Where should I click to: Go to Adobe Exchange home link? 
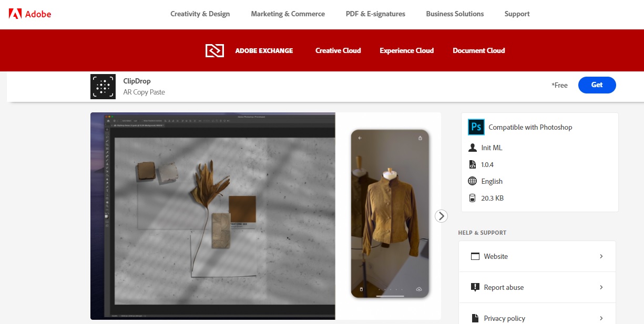point(264,51)
